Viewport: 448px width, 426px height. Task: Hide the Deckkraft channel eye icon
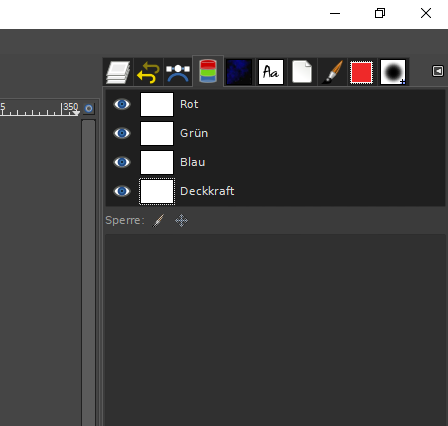122,191
